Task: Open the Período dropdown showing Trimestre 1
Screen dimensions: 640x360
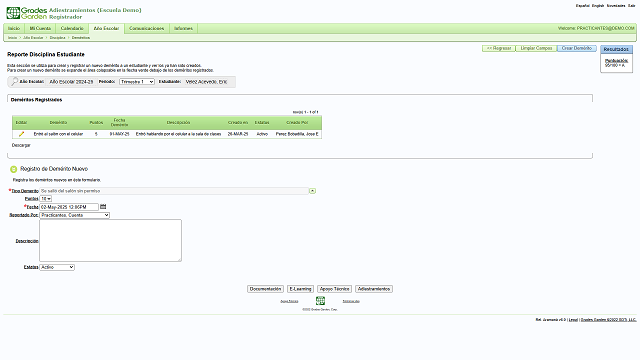Action: (x=137, y=82)
